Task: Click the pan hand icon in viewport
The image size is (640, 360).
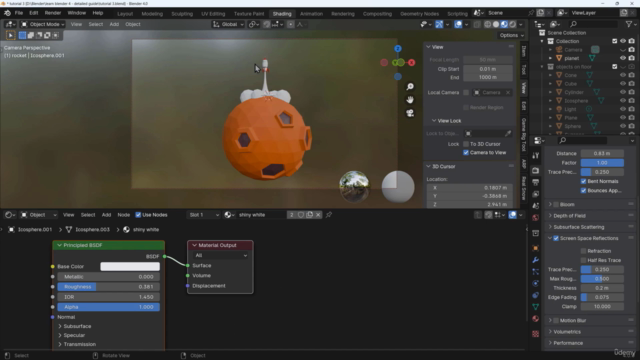Action: (410, 100)
